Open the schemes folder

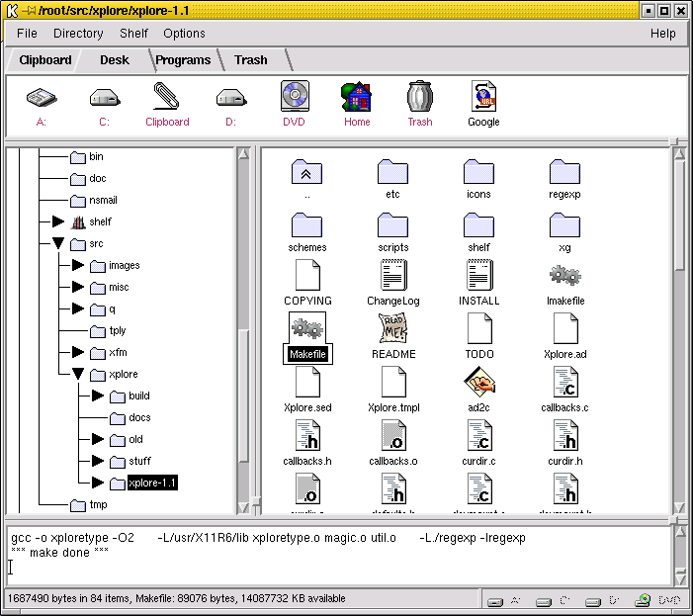point(306,225)
